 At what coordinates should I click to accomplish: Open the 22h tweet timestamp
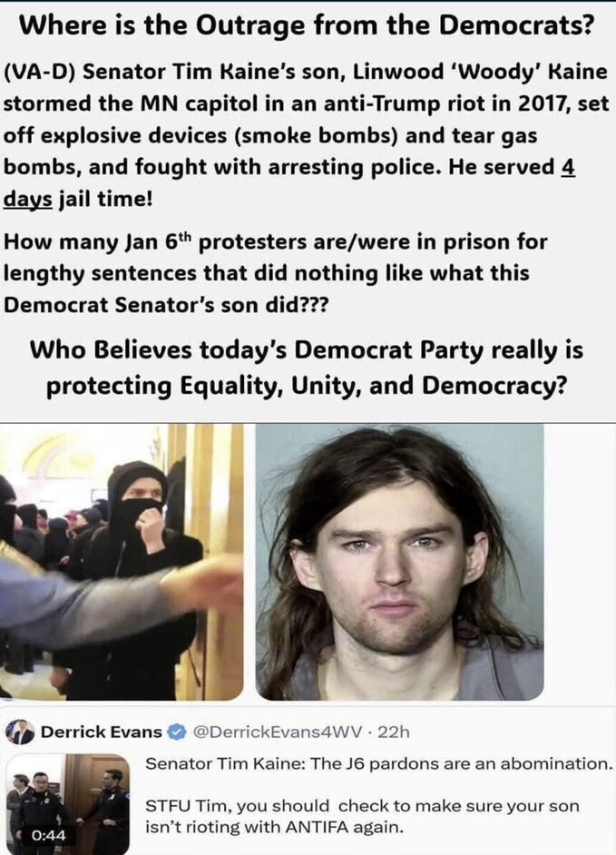393,732
